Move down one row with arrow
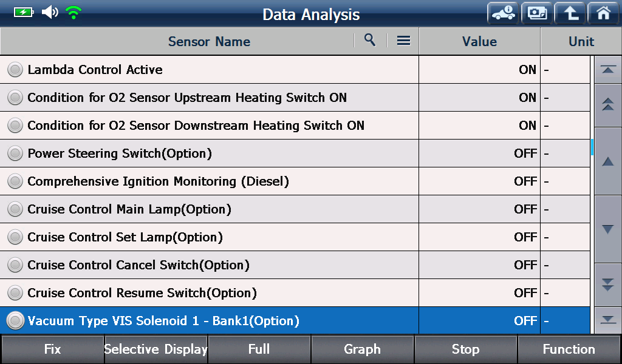This screenshot has height=364, width=622. tap(607, 229)
